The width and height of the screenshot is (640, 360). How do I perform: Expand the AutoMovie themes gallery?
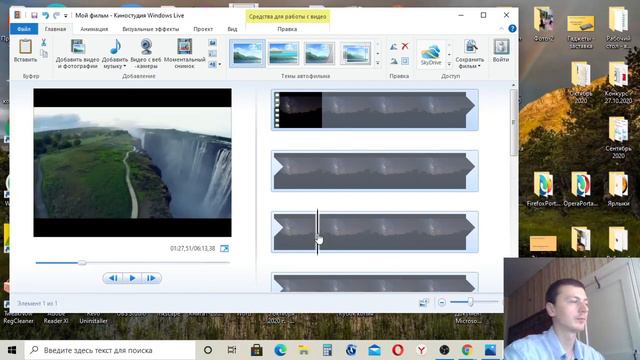coord(378,63)
